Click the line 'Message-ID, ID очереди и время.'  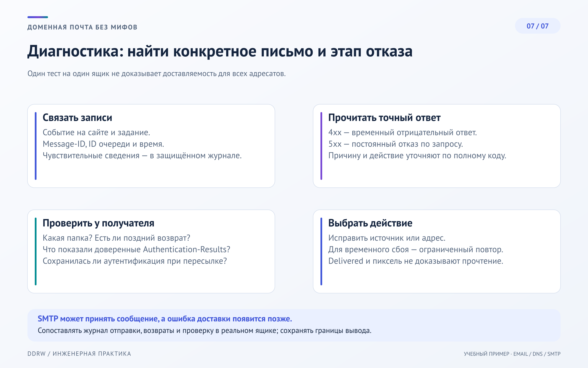pos(103,144)
